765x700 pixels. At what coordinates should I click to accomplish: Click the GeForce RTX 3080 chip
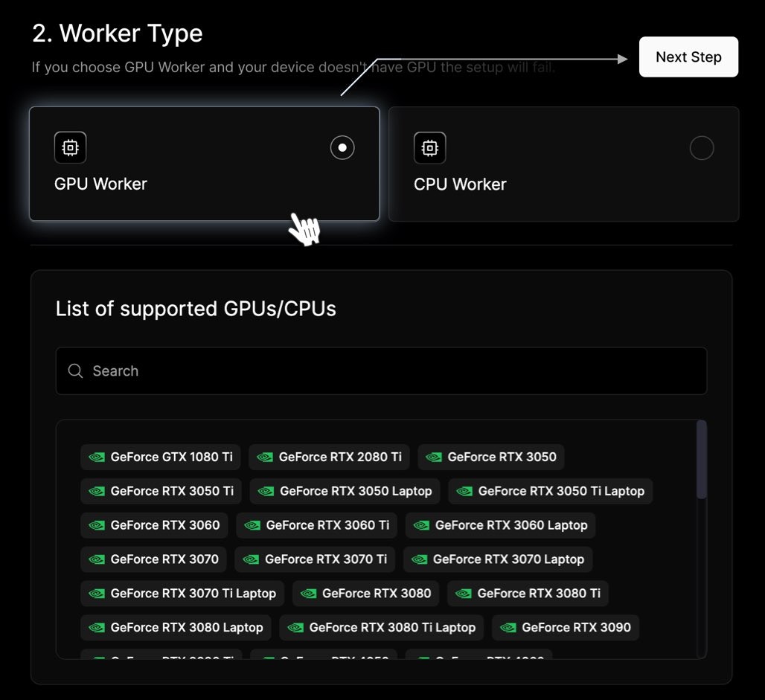tap(366, 594)
